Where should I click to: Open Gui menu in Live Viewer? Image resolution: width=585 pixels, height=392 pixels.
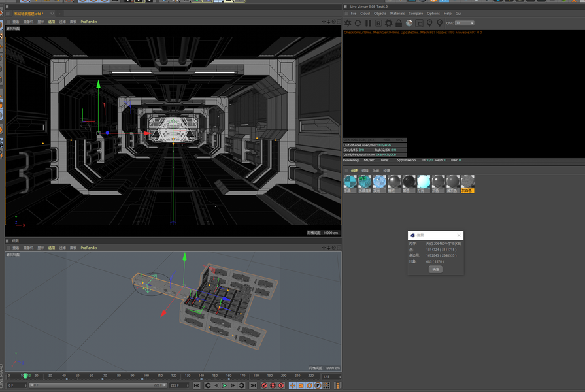coord(458,14)
